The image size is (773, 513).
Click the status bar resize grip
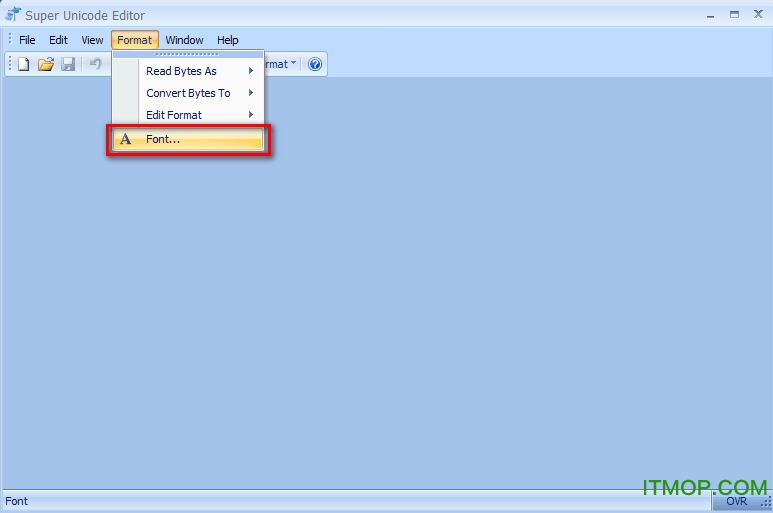coord(767,503)
